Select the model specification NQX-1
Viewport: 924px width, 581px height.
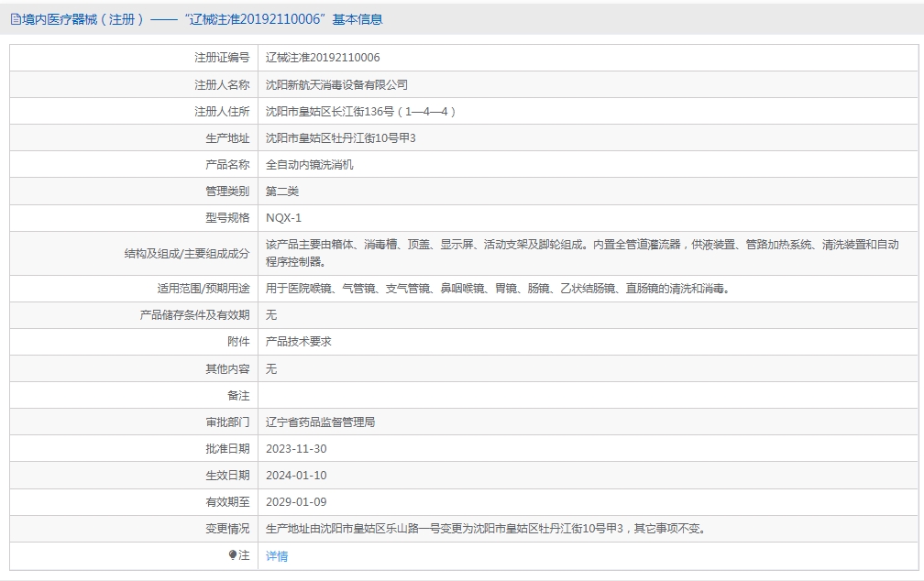(283, 218)
